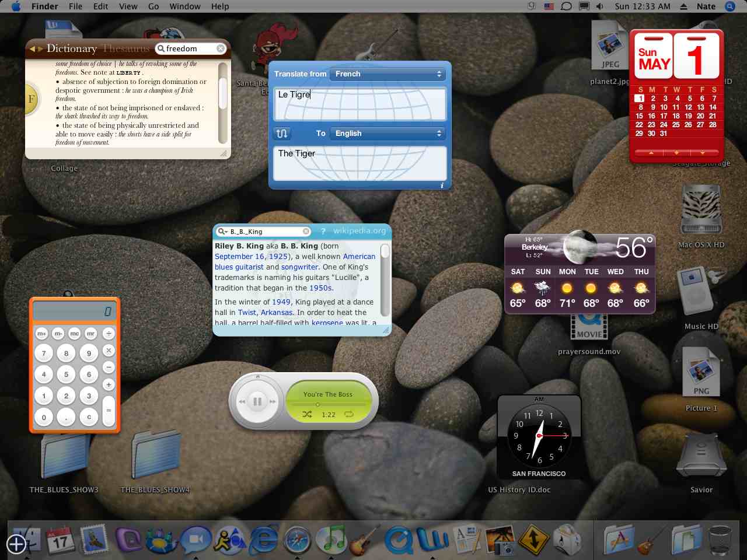Image resolution: width=747 pixels, height=560 pixels.
Task: Open the Go menu in menu bar
Action: point(153,6)
